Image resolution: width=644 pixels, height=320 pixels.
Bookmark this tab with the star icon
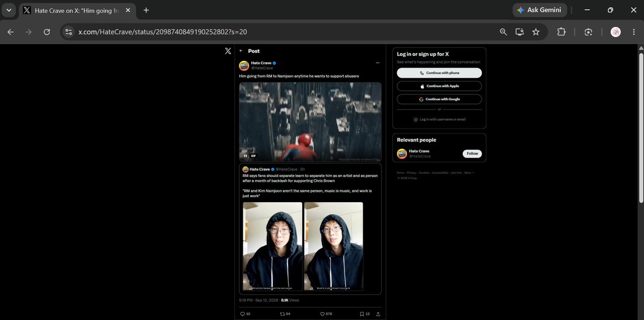point(536,32)
